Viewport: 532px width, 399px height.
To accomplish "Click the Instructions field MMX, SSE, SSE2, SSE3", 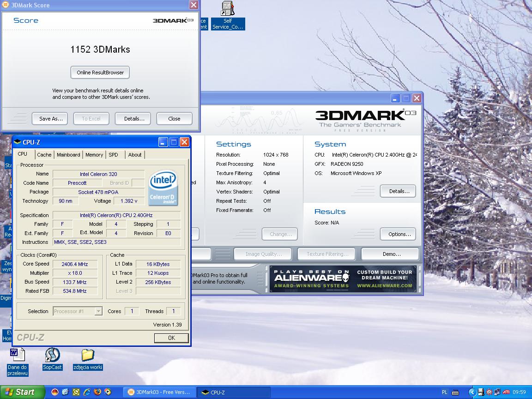I will pyautogui.click(x=117, y=242).
